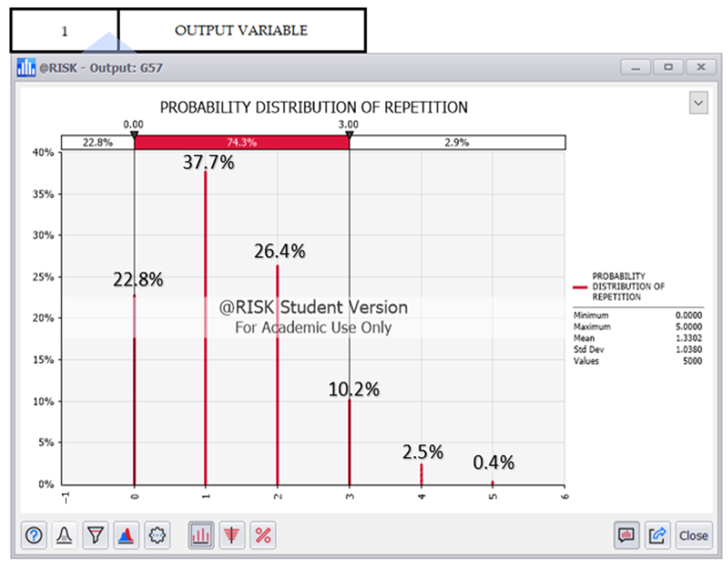Click the fit distribution bell-curve icon
Viewport: 728px width, 571px height.
click(64, 536)
